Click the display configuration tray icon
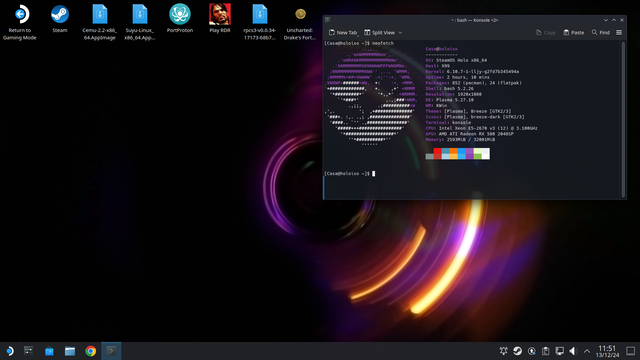 tap(560, 351)
